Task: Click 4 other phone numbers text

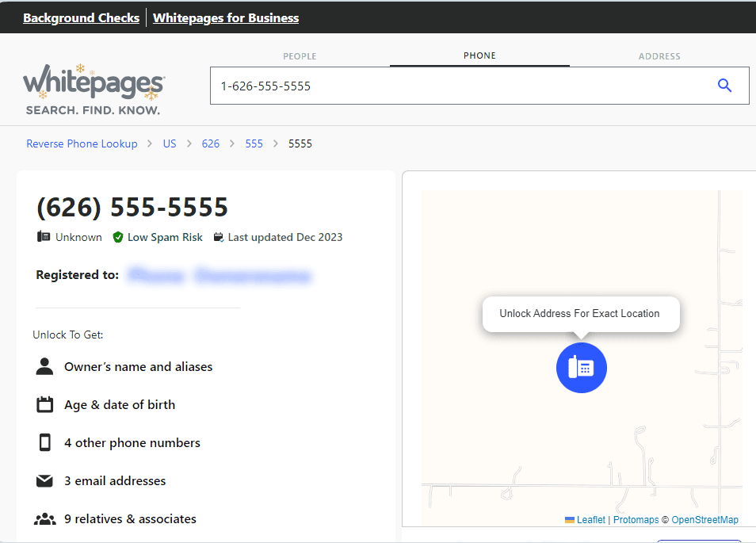Action: [132, 442]
